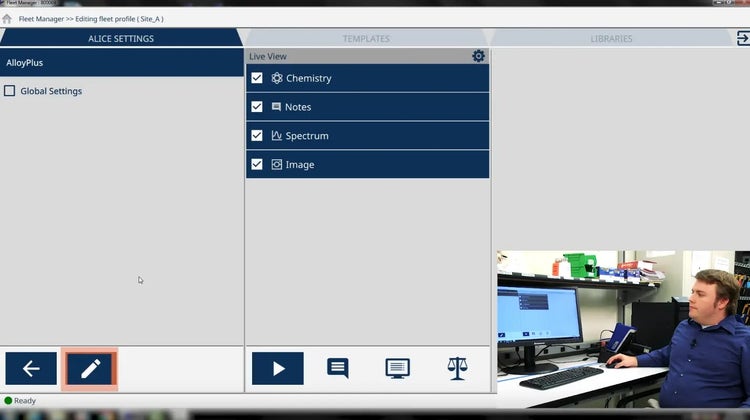
Task: Click the home icon in breadcrumb
Action: (x=7, y=18)
